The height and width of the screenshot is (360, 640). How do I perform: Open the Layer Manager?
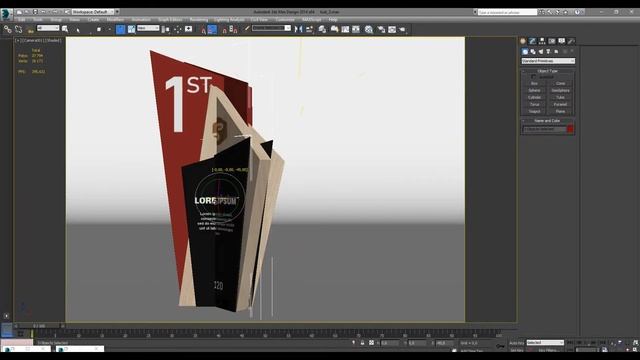(322, 29)
